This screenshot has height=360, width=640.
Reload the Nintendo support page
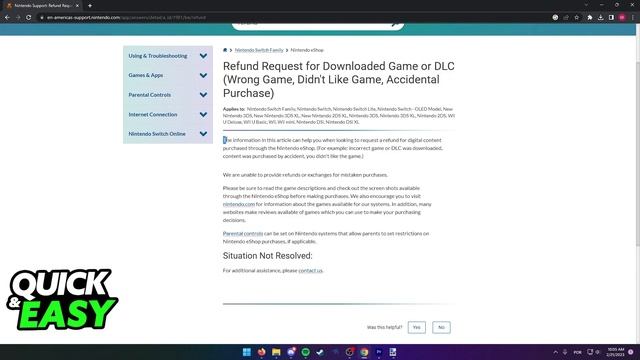29,18
